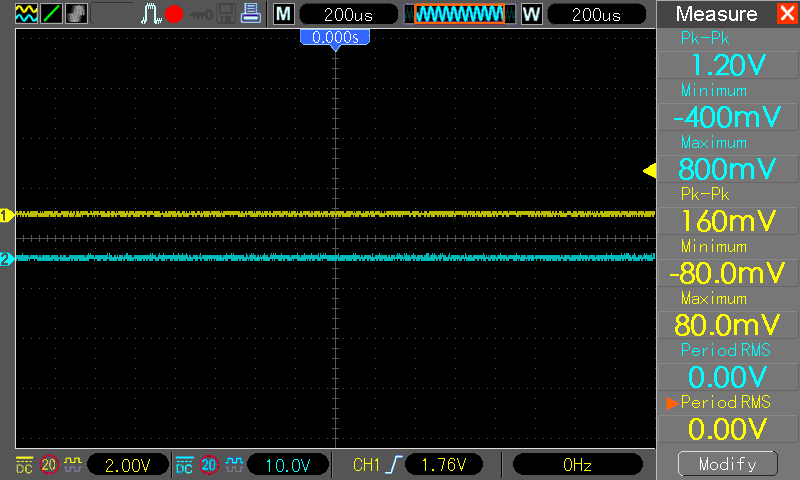Screen dimensions: 800x480
Task: Click the yellow CH1 DC coupling icon
Action: click(x=24, y=465)
